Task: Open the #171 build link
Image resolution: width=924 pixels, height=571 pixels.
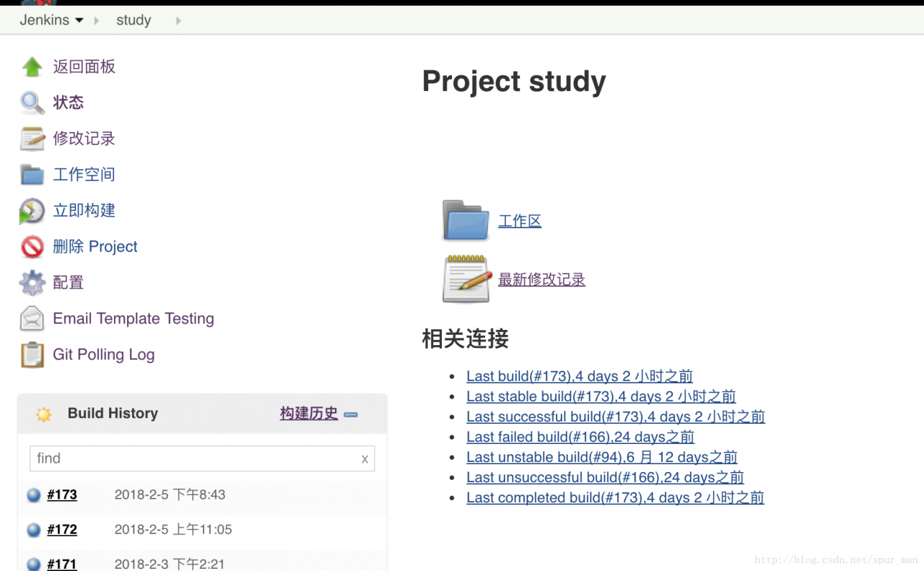Action: (62, 564)
